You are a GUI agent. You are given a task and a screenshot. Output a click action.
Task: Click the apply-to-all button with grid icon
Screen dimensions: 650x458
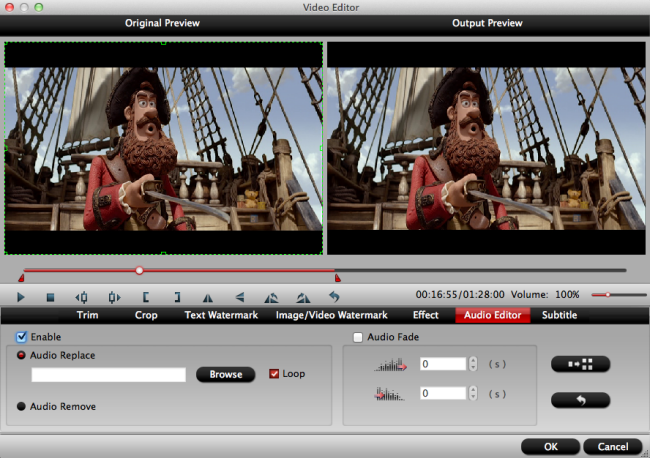580,364
